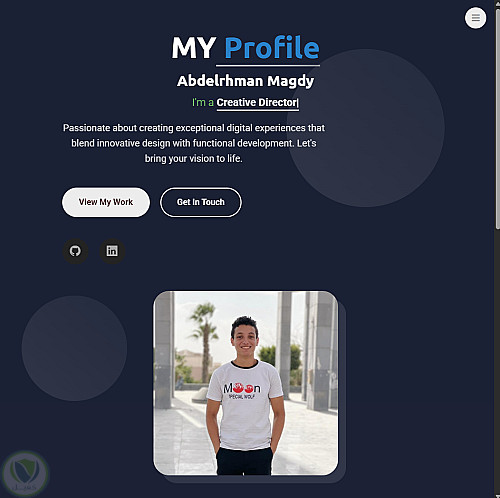Screen dimensions: 500x498
Task: Visit the GitHub profile icon
Action: [x=75, y=251]
